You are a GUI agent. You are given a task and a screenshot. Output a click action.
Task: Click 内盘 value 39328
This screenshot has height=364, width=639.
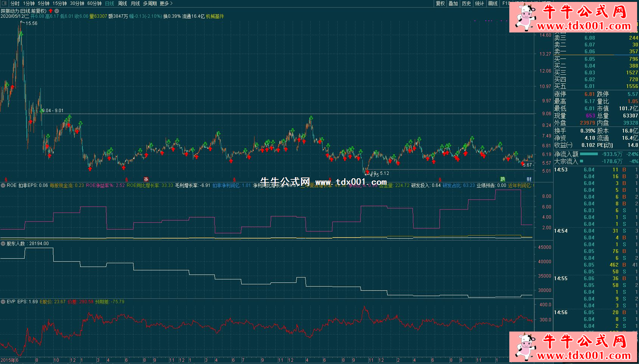(x=630, y=123)
